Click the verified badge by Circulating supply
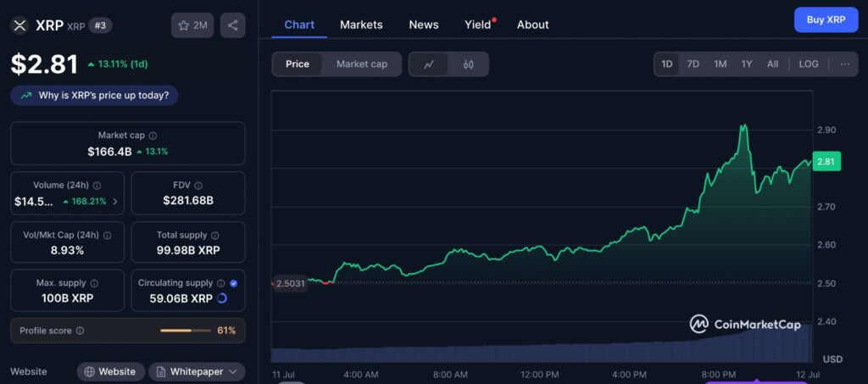The height and width of the screenshot is (384, 868). coord(234,283)
